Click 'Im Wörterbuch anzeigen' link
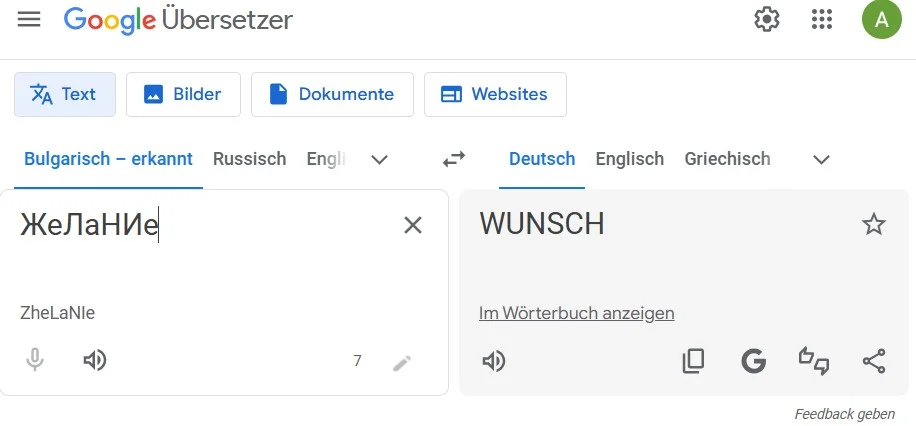916x426 pixels. [x=577, y=313]
